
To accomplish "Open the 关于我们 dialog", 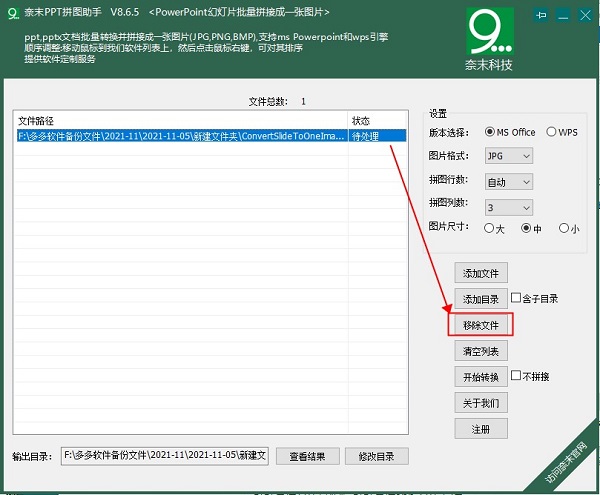I will click(481, 403).
